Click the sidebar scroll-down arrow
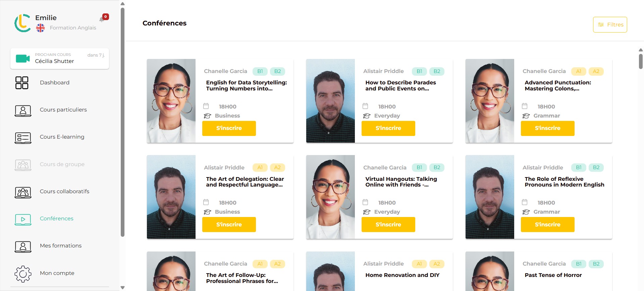Screen dimensions: 644x291 (x=122, y=287)
